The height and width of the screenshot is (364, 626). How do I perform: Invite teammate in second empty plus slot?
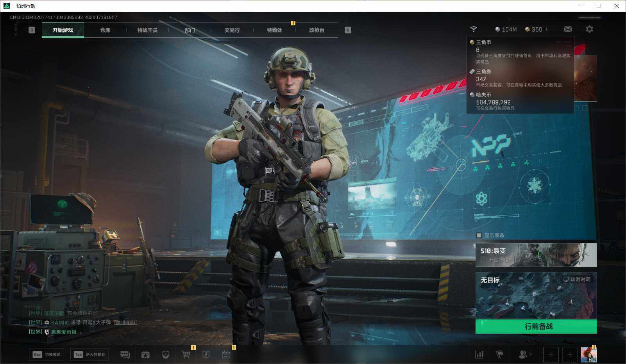570,355
